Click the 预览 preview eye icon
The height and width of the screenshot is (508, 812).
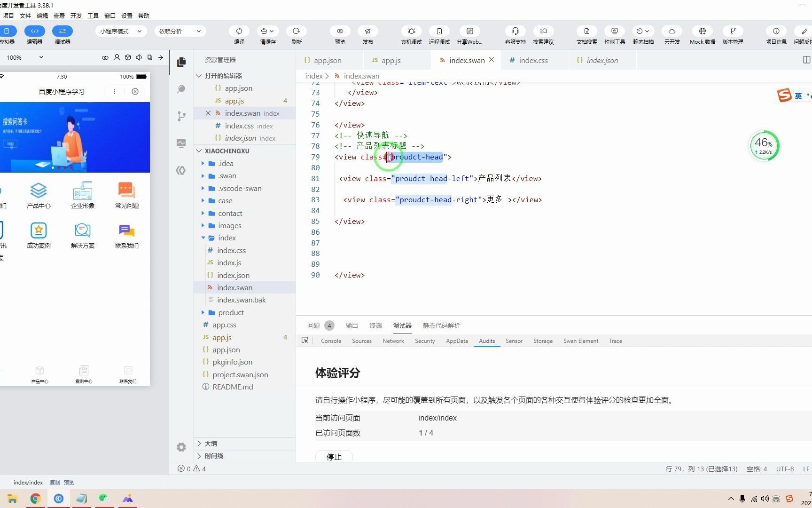pyautogui.click(x=340, y=31)
